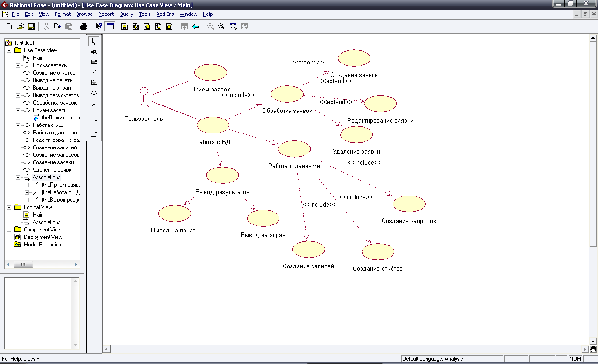
Task: Expand the theПриём заяв association node
Action: pos(27,185)
